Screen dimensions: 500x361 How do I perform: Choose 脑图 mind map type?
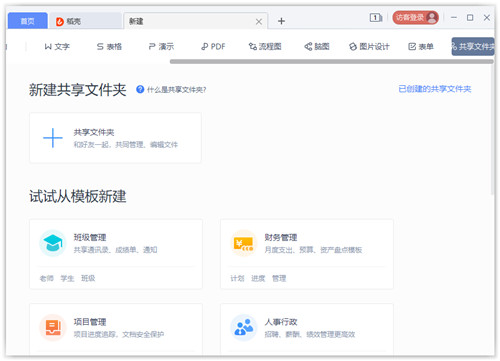[317, 47]
